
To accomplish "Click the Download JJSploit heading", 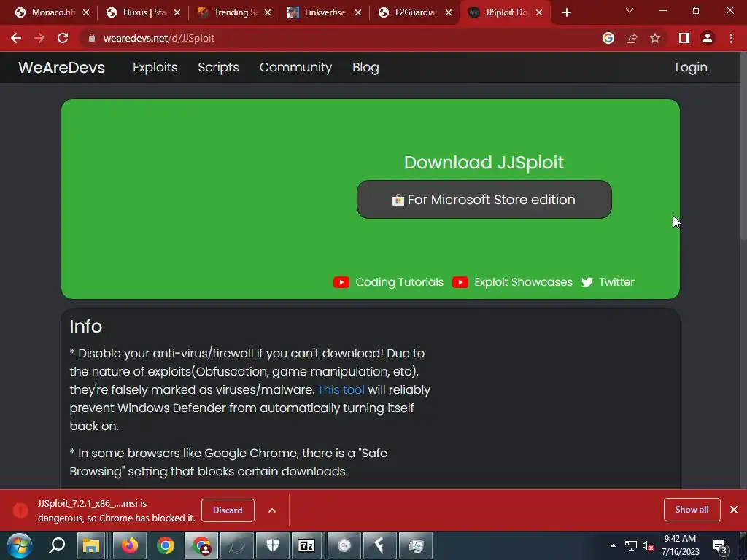I will (484, 163).
